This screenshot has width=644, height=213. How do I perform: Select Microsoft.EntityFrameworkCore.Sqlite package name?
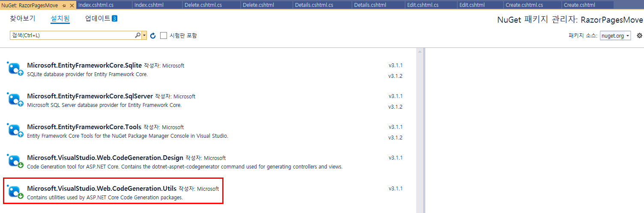tap(84, 65)
